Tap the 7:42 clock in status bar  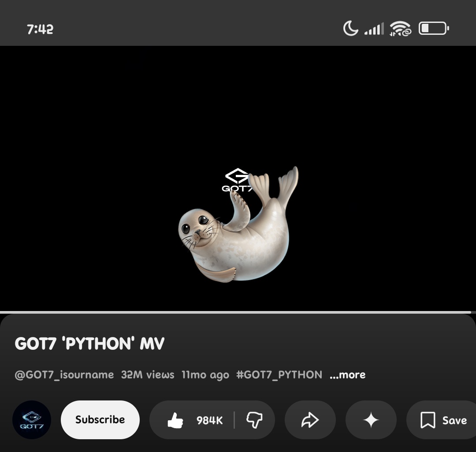(40, 30)
